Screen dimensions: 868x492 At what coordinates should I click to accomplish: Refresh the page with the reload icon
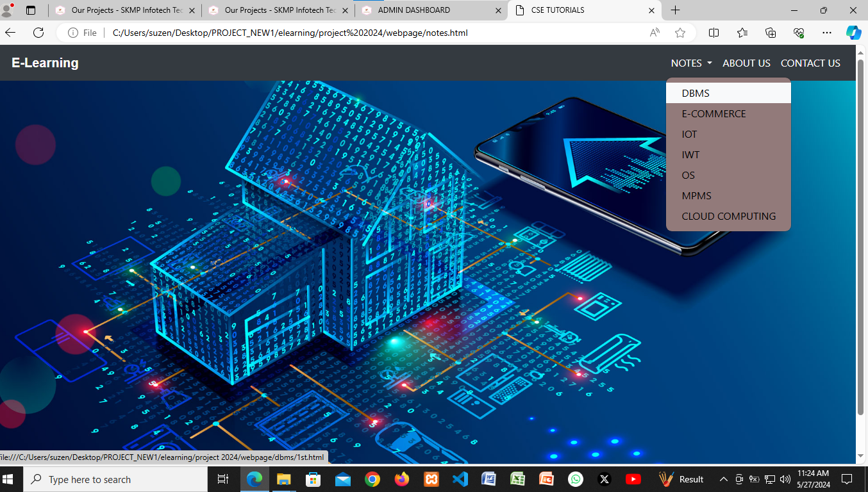pos(38,33)
